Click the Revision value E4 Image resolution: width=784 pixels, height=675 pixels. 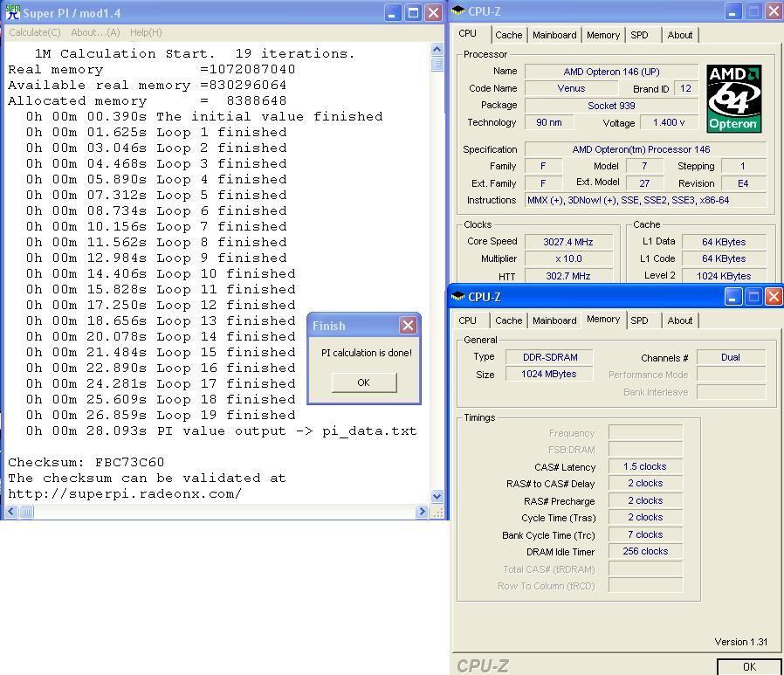[x=743, y=183]
